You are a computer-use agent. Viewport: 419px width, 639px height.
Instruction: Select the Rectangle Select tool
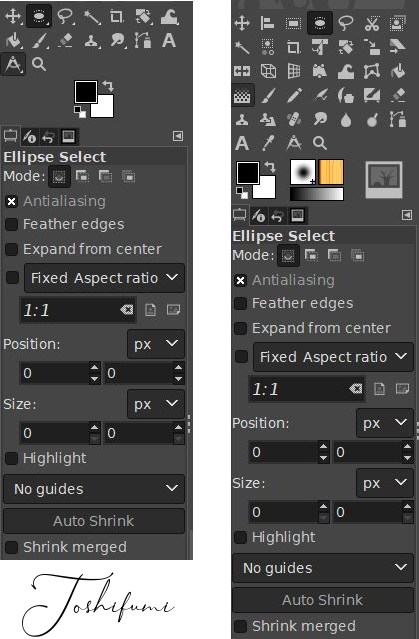click(x=293, y=23)
